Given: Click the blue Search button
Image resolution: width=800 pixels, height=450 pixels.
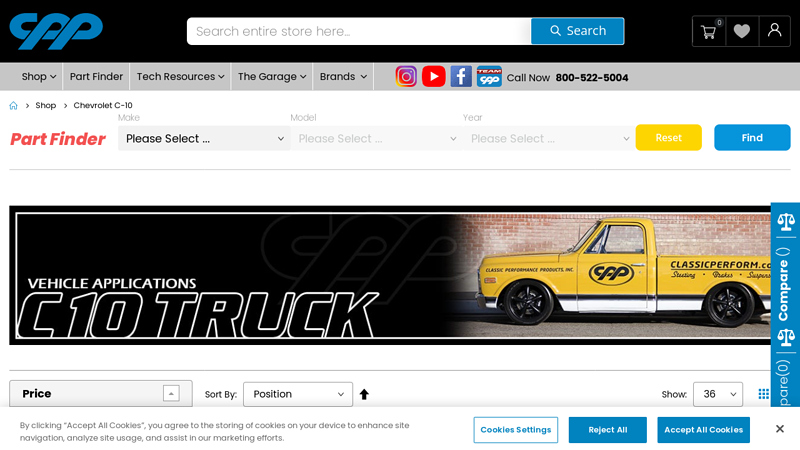Looking at the screenshot, I should [x=578, y=31].
